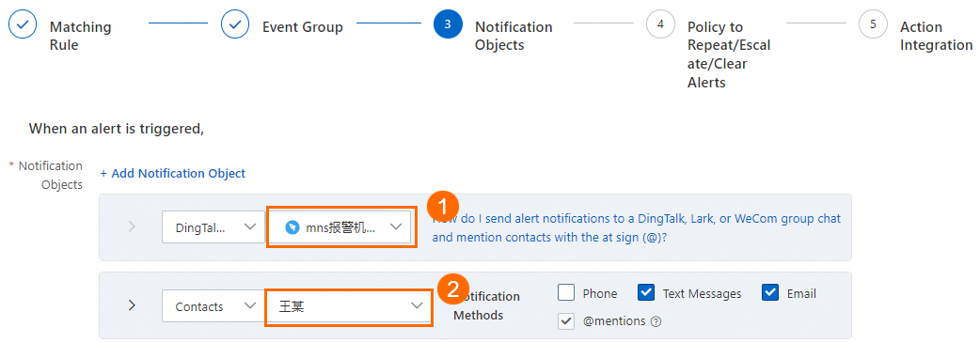The image size is (980, 343).
Task: Open the Contacts type dropdown
Action: point(214,305)
